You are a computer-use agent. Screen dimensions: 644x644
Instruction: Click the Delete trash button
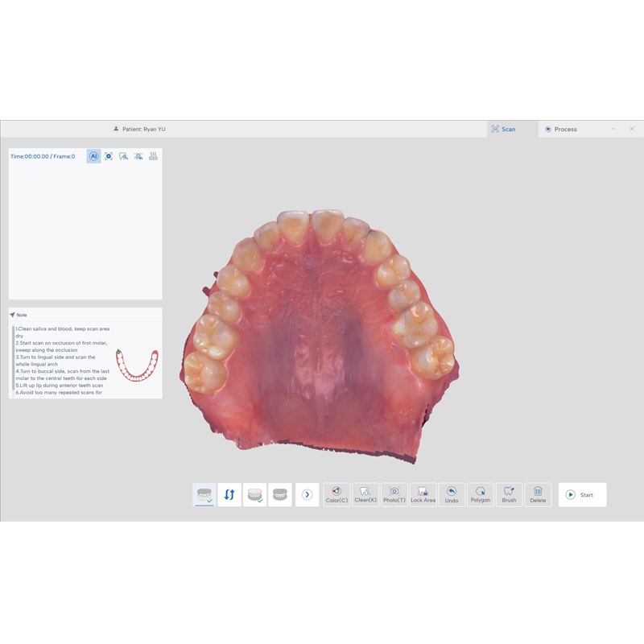pos(538,494)
